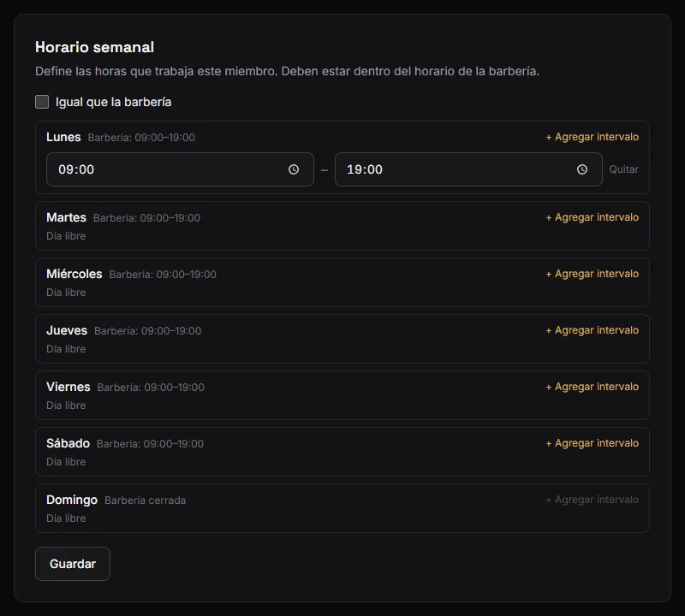This screenshot has height=616, width=685.
Task: Click the Viernes day label
Action: (x=68, y=387)
